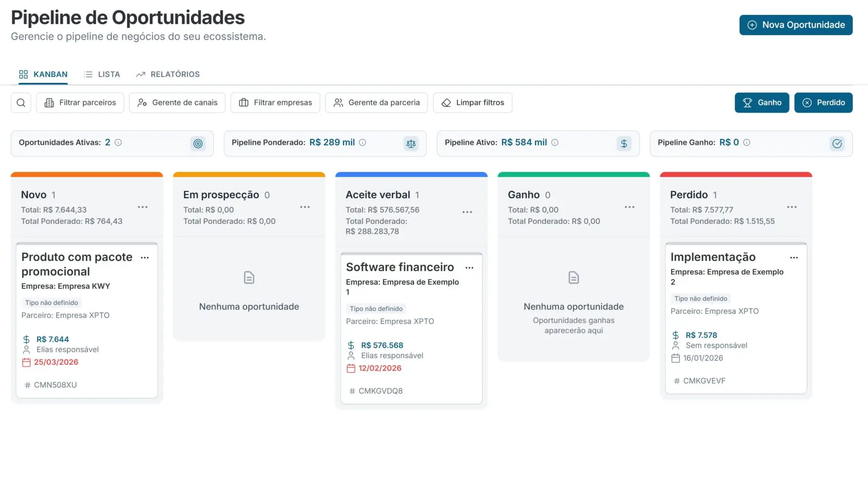Open Filtrar parceiros filter
The image size is (868, 500).
coord(80,103)
